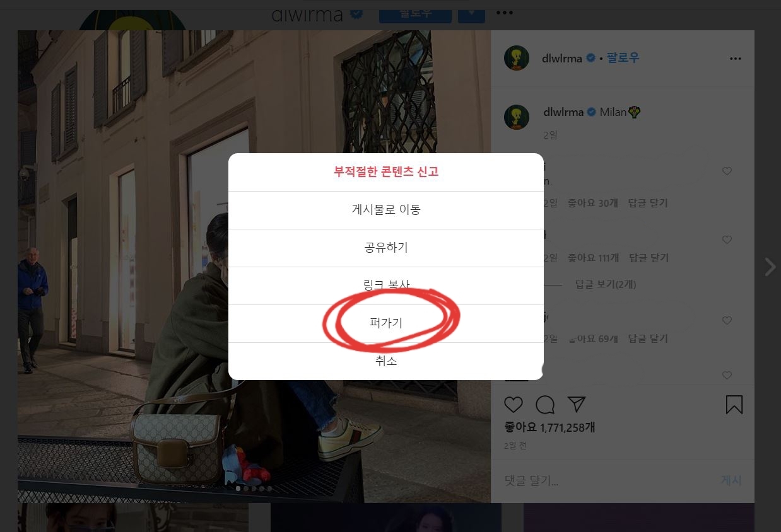Choose 게시물로 이동 option

point(386,210)
